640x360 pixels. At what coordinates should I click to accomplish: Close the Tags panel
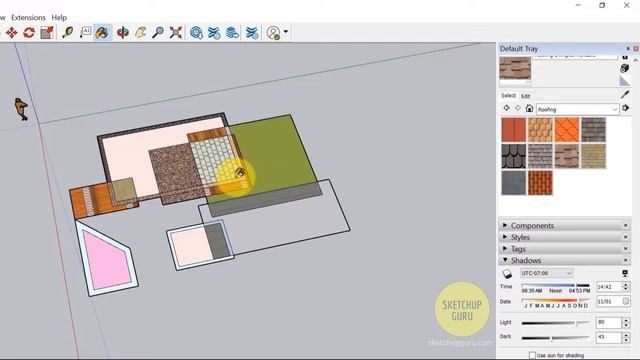[x=625, y=248]
